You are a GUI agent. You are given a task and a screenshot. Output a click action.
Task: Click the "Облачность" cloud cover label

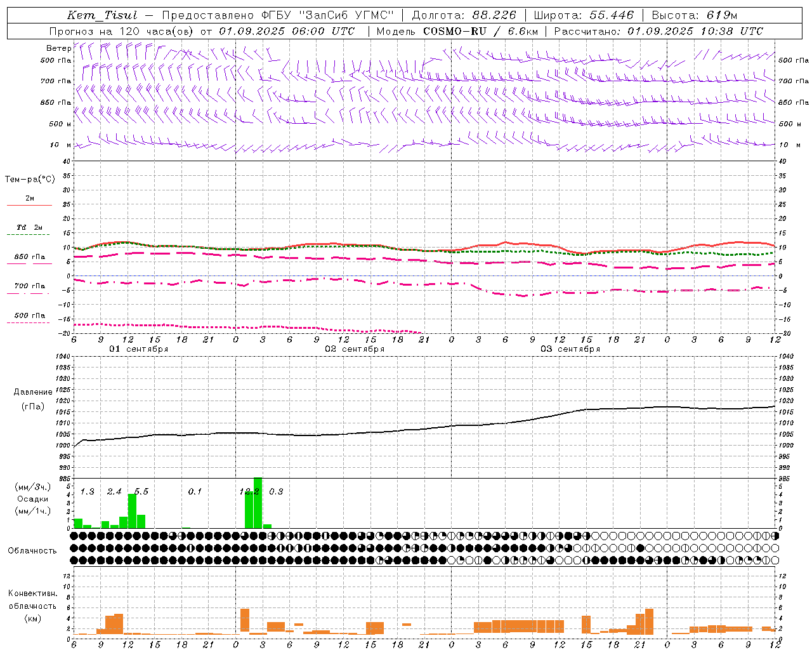tap(32, 551)
